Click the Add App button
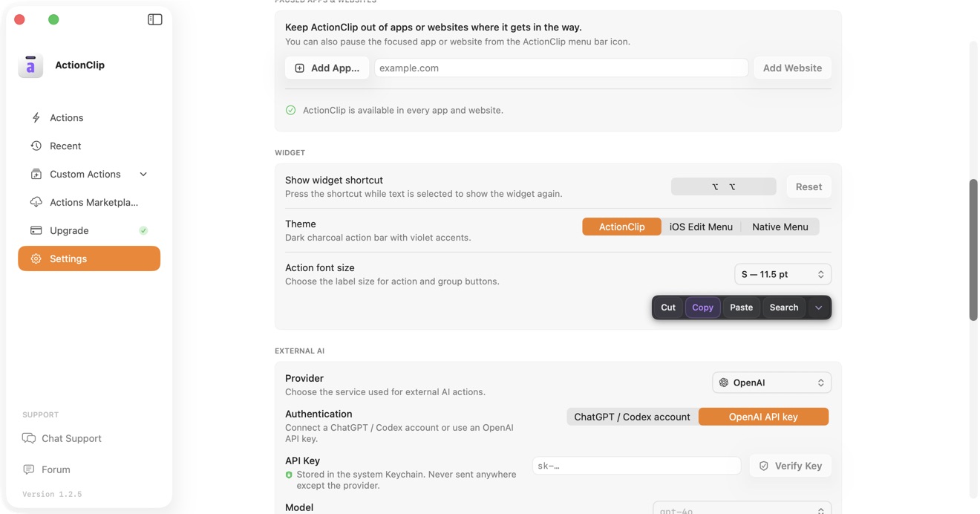Image resolution: width=980 pixels, height=514 pixels. tap(327, 68)
